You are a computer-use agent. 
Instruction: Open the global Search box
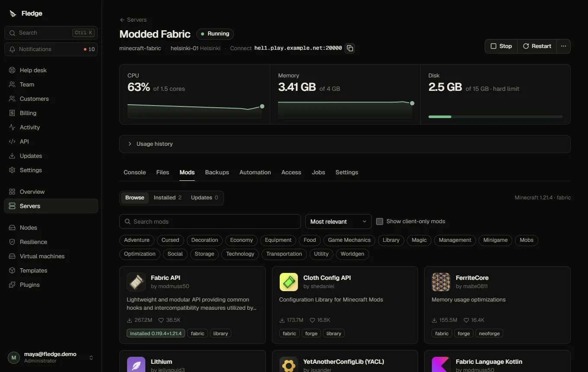(x=51, y=33)
